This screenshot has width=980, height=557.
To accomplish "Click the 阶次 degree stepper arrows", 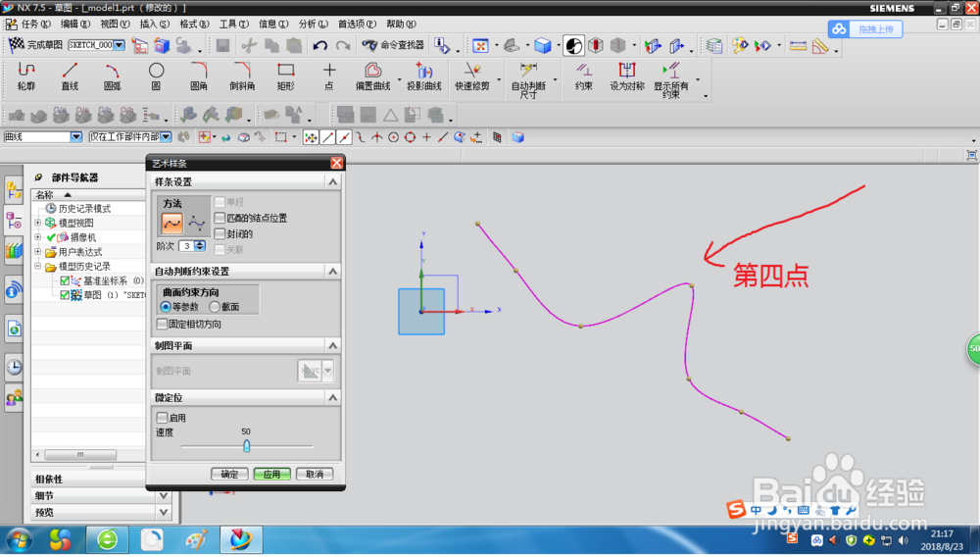I will (x=200, y=246).
